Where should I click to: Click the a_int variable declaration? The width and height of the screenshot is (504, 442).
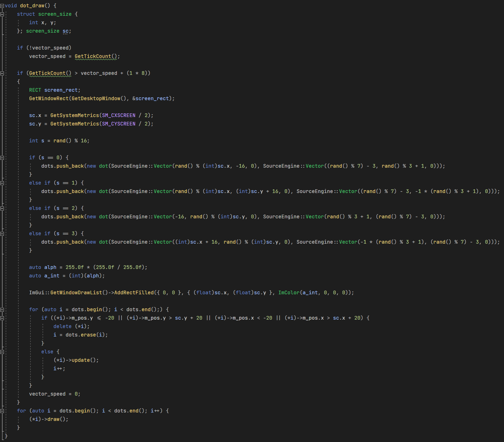(x=52, y=276)
